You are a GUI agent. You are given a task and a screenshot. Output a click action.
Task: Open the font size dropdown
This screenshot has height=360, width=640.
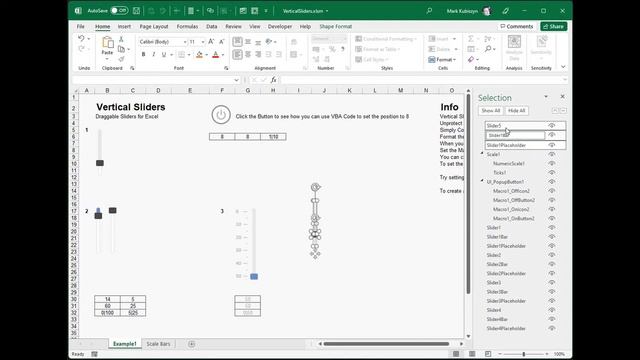tap(203, 42)
